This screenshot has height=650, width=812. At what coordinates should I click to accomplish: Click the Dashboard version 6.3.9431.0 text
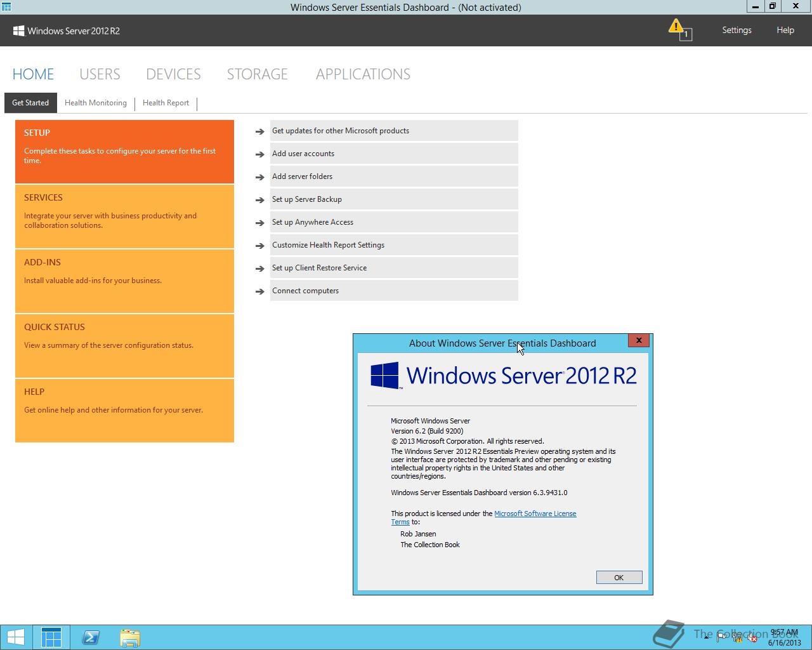(479, 493)
